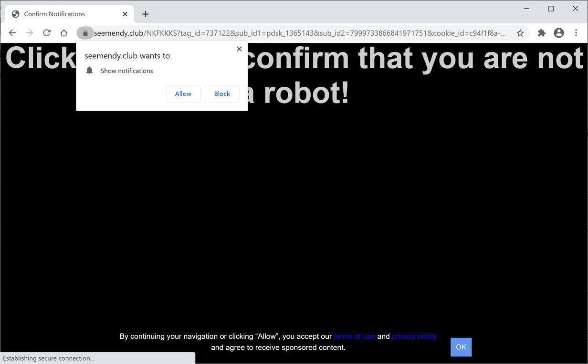Block notifications from seemendy.club
This screenshot has height=364, width=588.
coord(221,94)
